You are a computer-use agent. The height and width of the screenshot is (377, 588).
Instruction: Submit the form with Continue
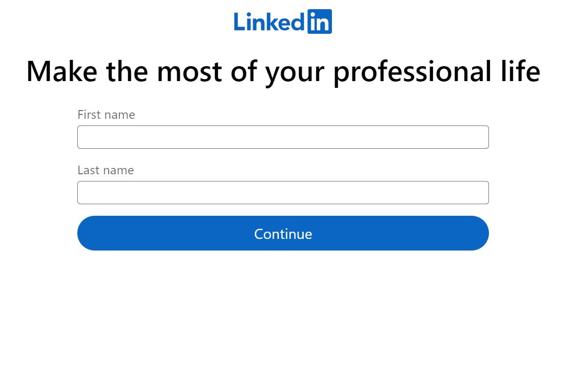283,234
